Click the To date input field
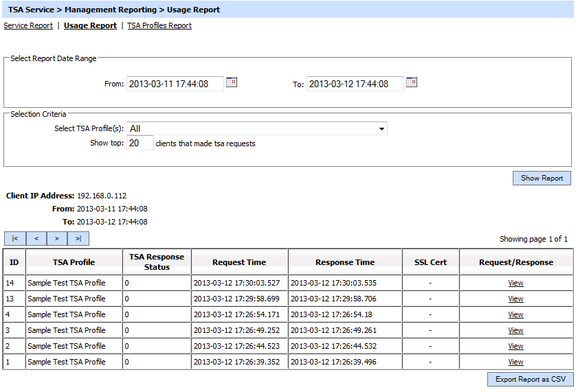 [355, 84]
